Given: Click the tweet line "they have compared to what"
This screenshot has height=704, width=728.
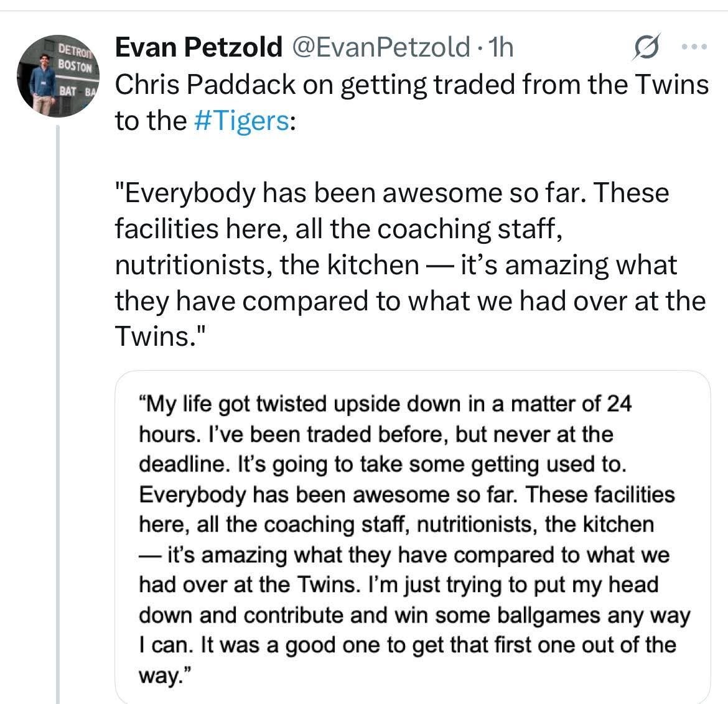Looking at the screenshot, I should pyautogui.click(x=411, y=301).
